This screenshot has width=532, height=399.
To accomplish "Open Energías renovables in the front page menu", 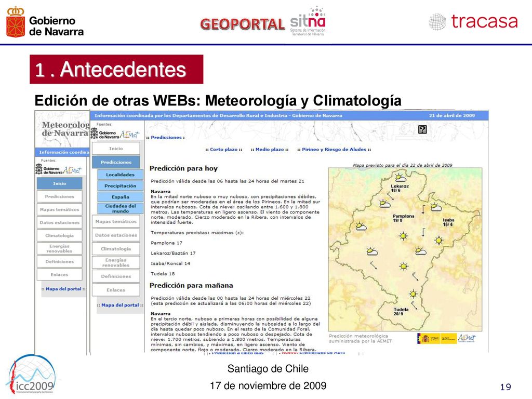I will pos(116,262).
